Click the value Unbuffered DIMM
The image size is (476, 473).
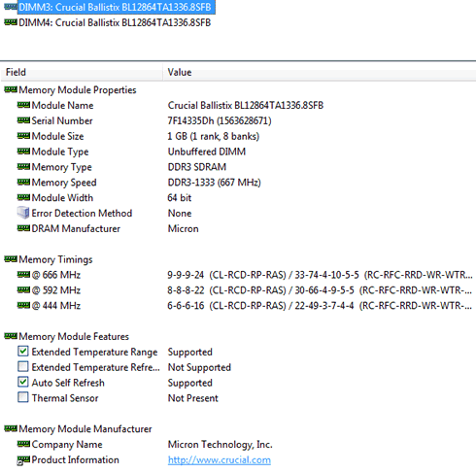(207, 152)
